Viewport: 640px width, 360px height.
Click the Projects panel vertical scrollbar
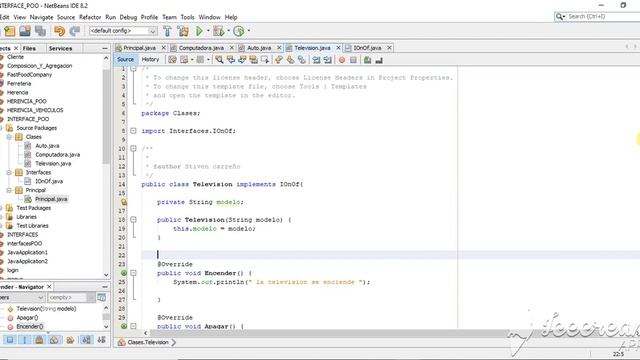pyautogui.click(x=106, y=116)
